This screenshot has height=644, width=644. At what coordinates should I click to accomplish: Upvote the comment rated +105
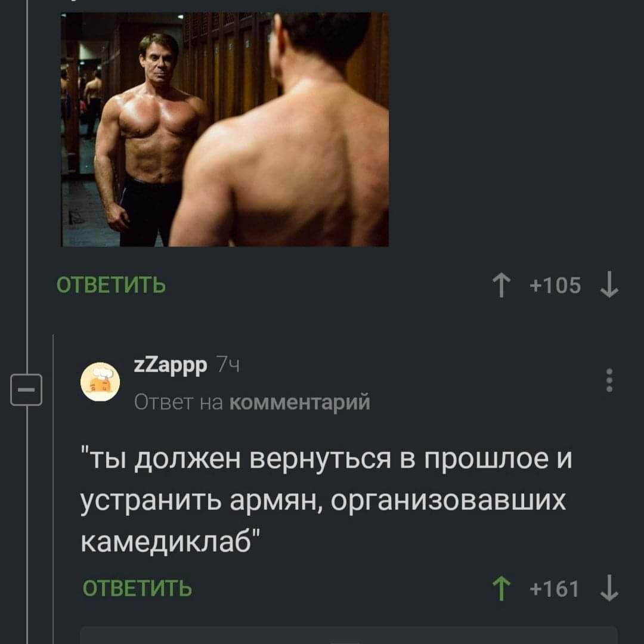coord(501,286)
